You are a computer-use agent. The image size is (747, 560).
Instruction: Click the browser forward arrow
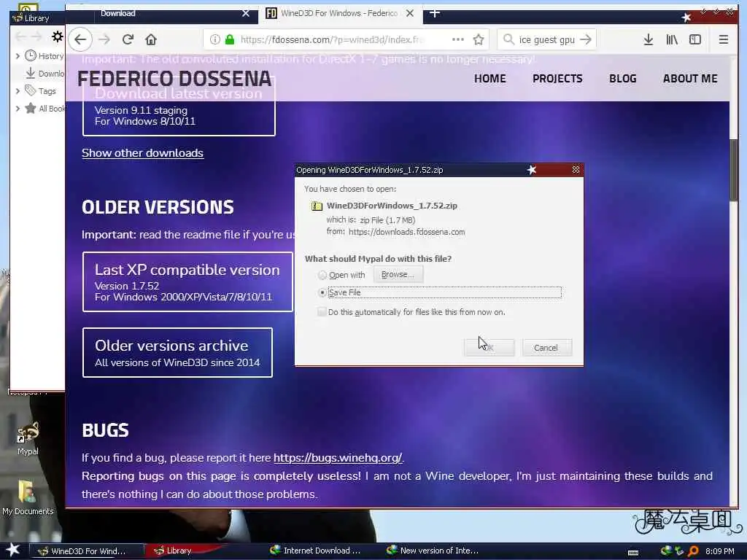coord(104,39)
